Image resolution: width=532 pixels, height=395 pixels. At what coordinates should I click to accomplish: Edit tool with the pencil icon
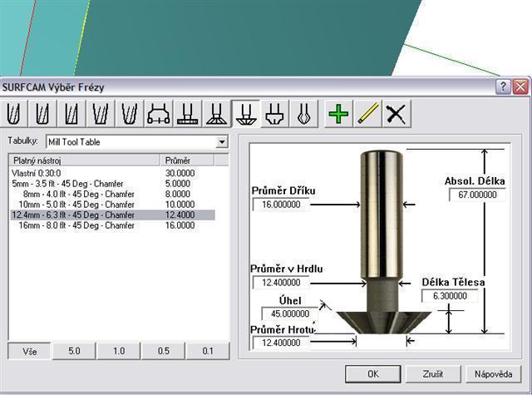(x=367, y=114)
